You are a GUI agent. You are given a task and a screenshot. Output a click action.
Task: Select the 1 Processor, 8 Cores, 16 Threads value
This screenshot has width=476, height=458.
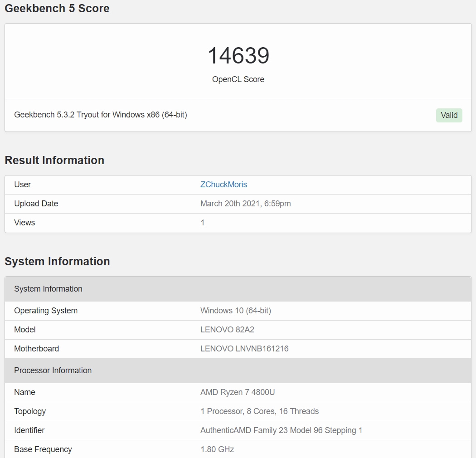point(260,411)
